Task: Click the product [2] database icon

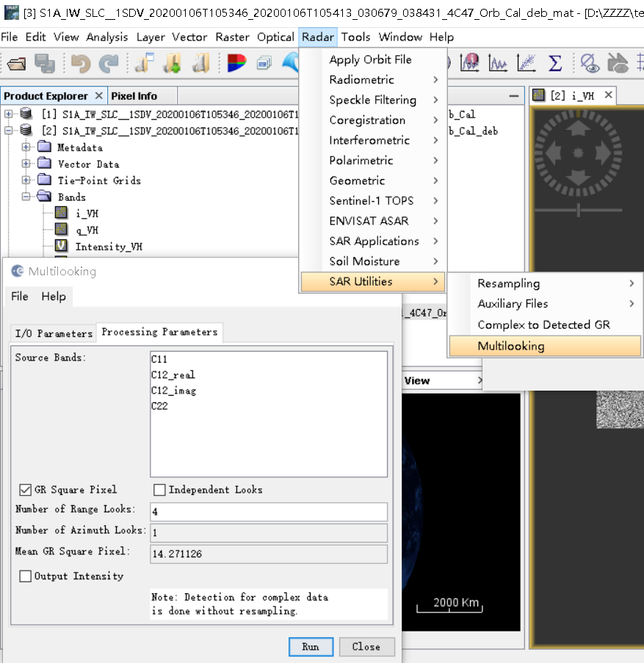Action: pos(26,130)
